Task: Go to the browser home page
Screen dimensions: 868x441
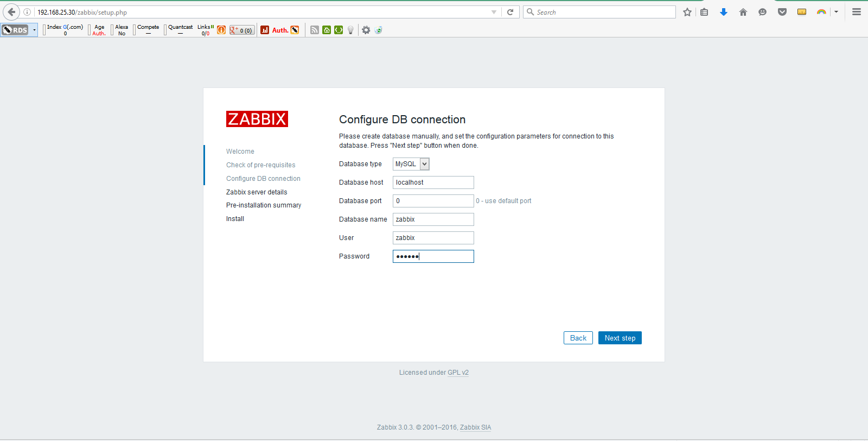Action: pos(743,12)
